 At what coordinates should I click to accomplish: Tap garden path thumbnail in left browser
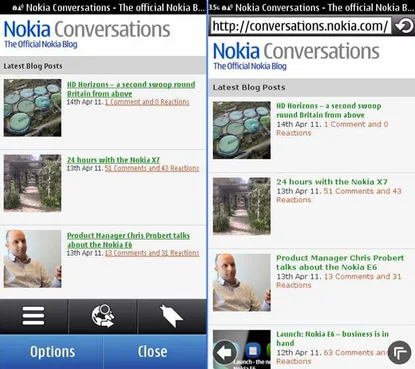tap(32, 183)
